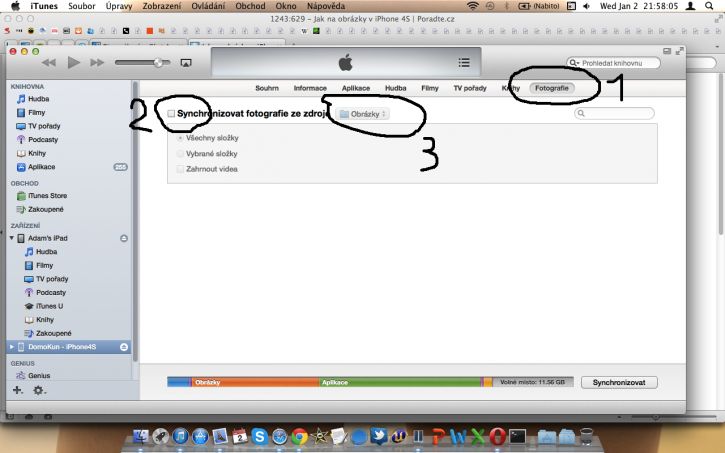Open Opera from the Dock
The image size is (725, 453).
[x=498, y=436]
